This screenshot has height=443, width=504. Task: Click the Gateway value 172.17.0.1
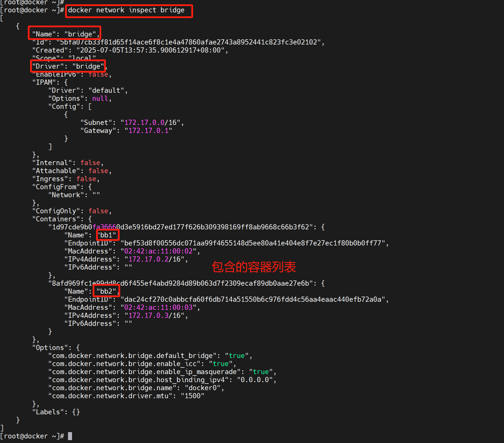click(x=148, y=131)
